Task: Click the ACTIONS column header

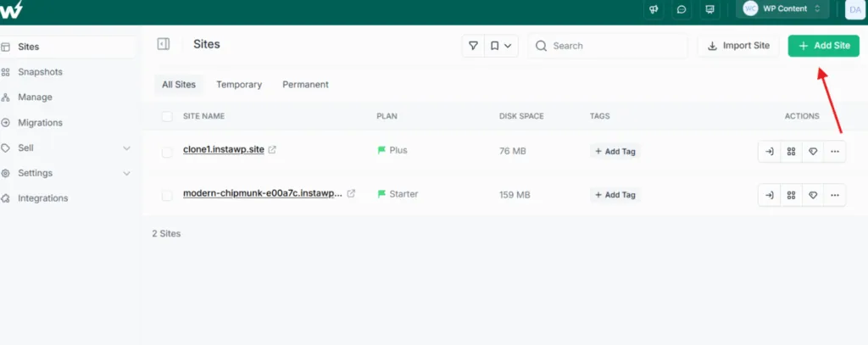Action: (x=802, y=116)
